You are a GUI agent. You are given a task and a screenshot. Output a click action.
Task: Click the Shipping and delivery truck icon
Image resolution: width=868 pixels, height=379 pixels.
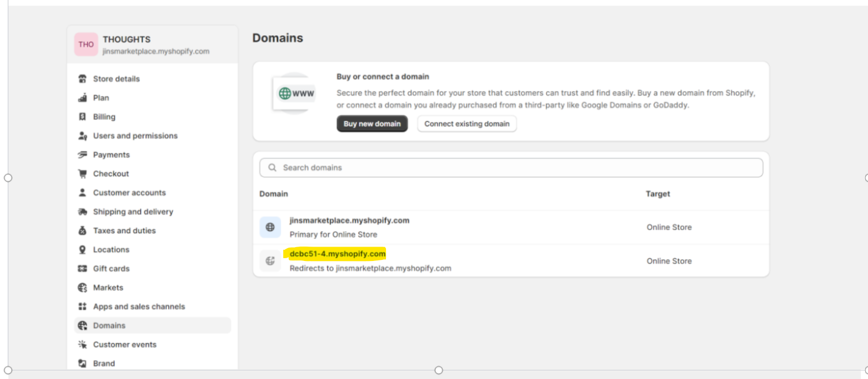pos(82,212)
